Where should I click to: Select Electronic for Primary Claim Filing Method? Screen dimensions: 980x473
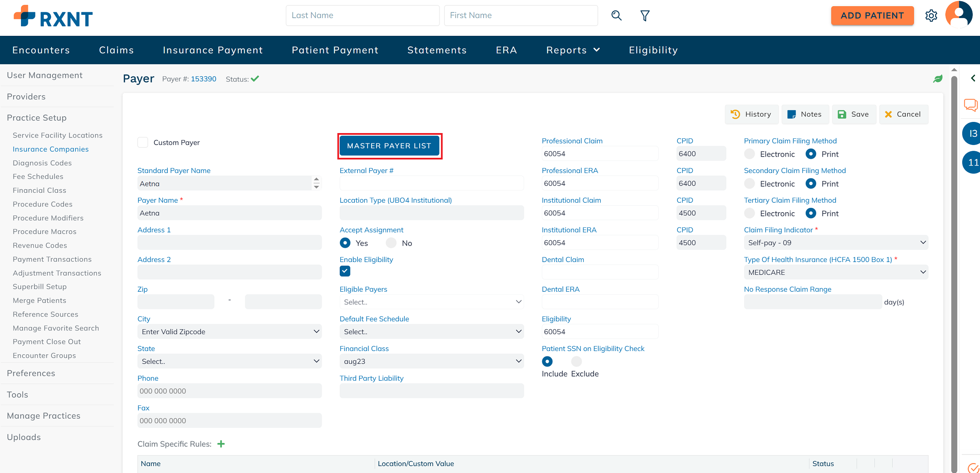[x=750, y=154]
